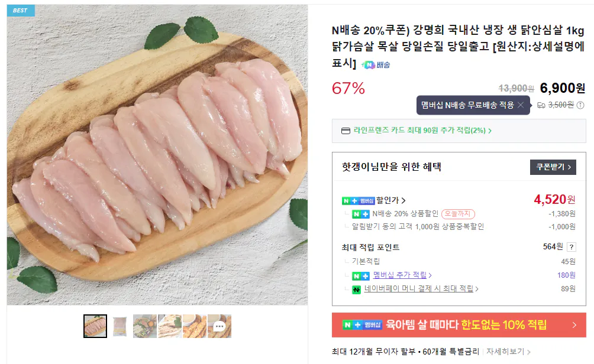Viewport: 594px width, 364px height.
Task: Click the info icon beside the shipping fee
Action: coord(579,106)
